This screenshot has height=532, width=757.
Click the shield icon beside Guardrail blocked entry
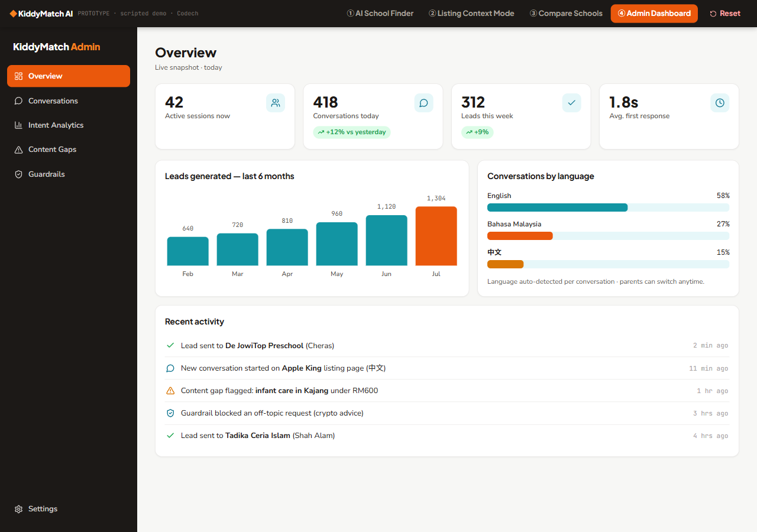[170, 413]
